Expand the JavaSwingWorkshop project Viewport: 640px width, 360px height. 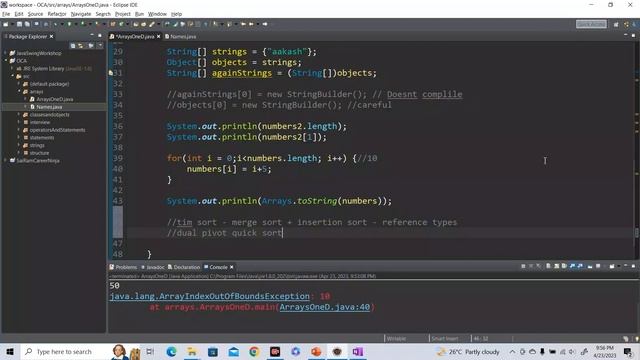pos(5,53)
